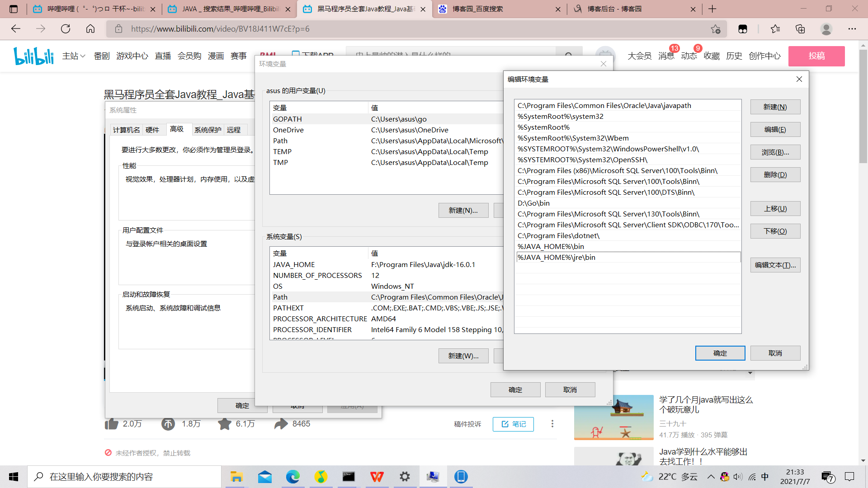
Task: Open the Settings gear in taskbar
Action: coord(405,477)
